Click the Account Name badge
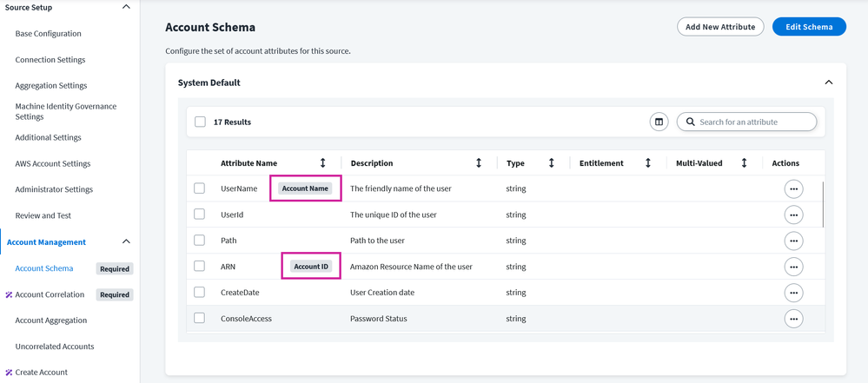Screen dimensions: 868x383 [x=305, y=188]
